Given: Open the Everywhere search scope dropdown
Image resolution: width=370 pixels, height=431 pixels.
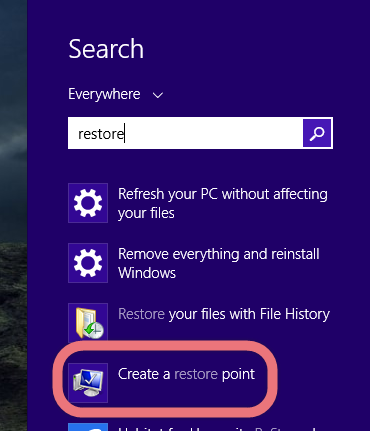Looking at the screenshot, I should 116,95.
